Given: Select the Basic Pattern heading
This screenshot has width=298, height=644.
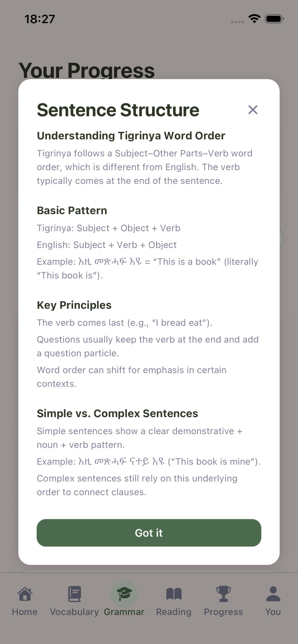Looking at the screenshot, I should pyautogui.click(x=72, y=211).
